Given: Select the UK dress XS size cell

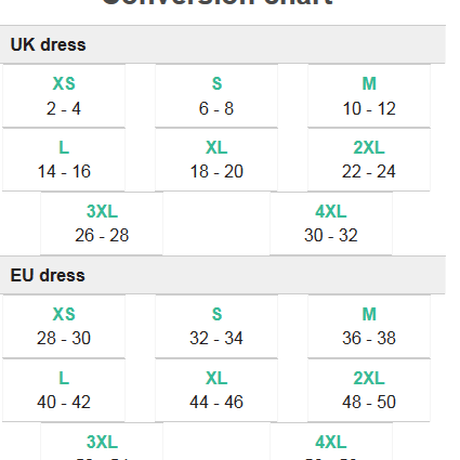Looking at the screenshot, I should (x=64, y=96).
